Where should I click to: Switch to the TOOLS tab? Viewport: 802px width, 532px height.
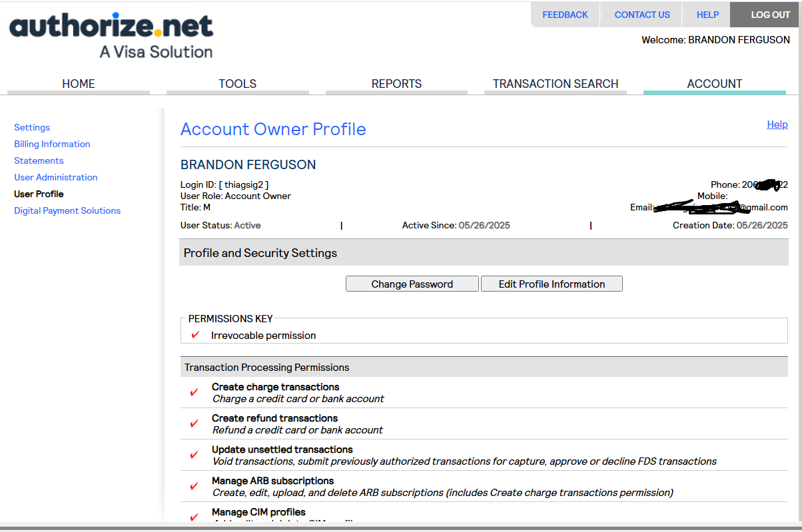pos(238,84)
